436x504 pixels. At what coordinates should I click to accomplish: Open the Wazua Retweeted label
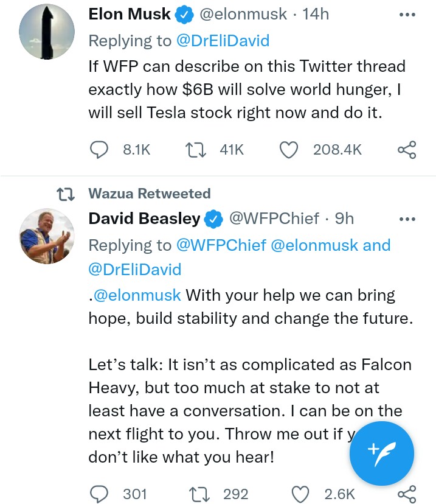coord(150,194)
